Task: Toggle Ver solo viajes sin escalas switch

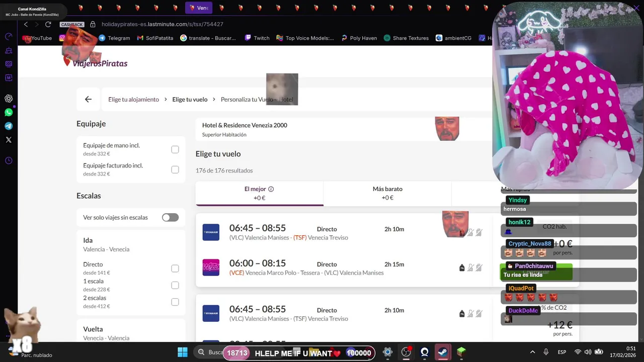Action: 170,217
